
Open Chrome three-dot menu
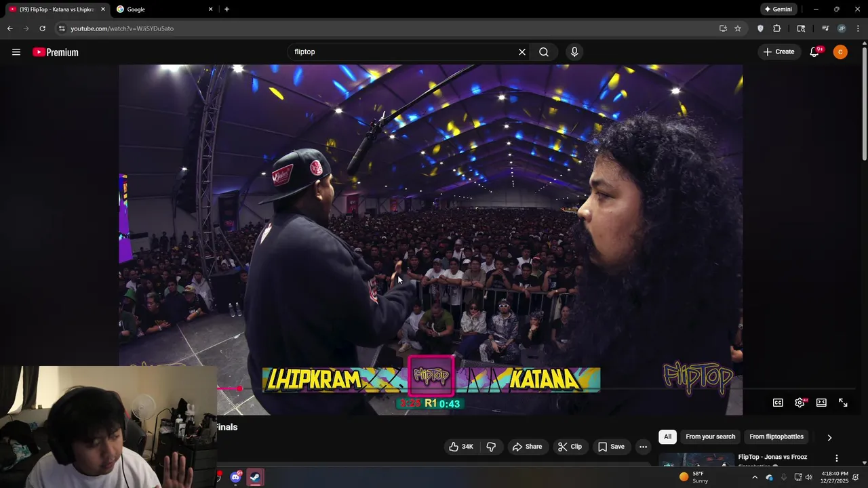pyautogui.click(x=859, y=28)
